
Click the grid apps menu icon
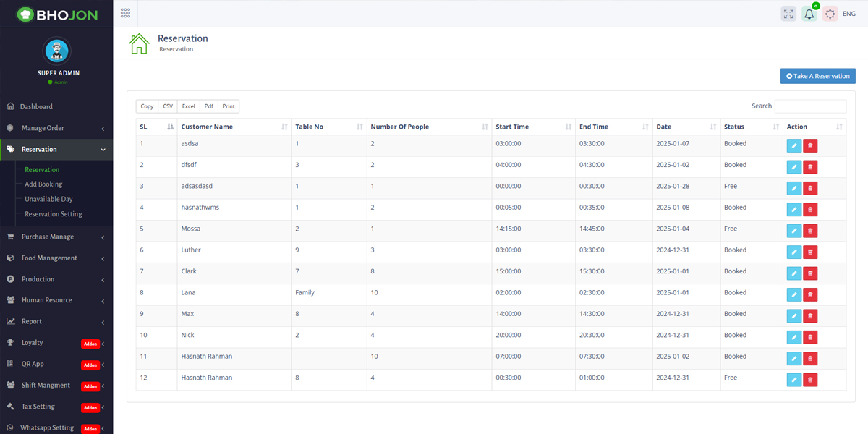click(125, 13)
